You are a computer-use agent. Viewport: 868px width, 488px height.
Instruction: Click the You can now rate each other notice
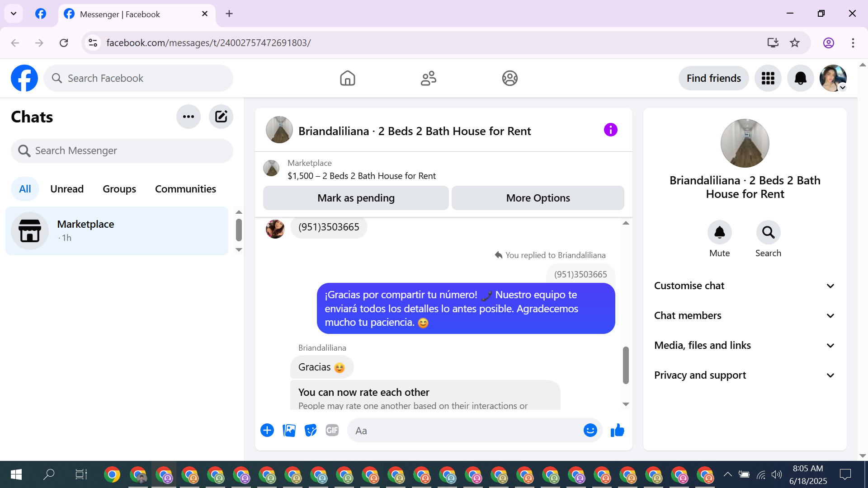[425, 395]
